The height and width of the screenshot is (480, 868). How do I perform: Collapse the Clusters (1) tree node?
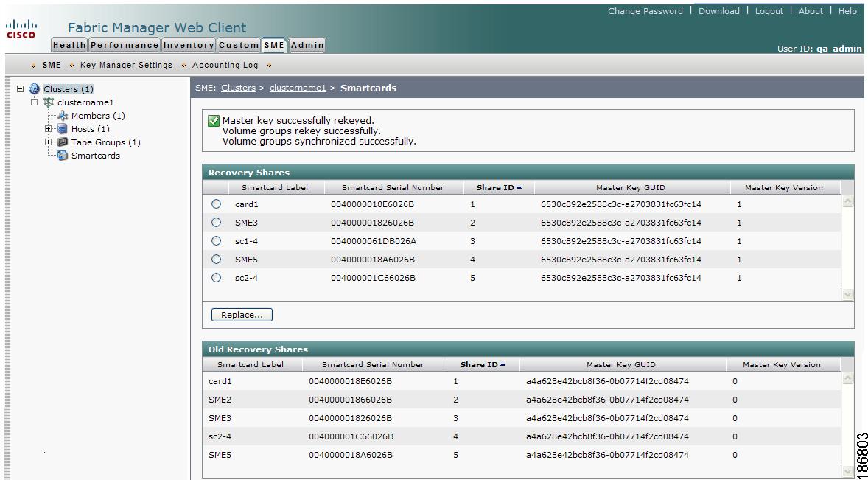click(21, 88)
